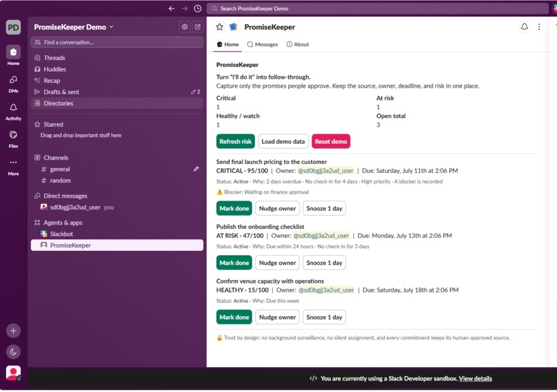
Task: Open the Home icon in left rail
Action: (x=13, y=53)
